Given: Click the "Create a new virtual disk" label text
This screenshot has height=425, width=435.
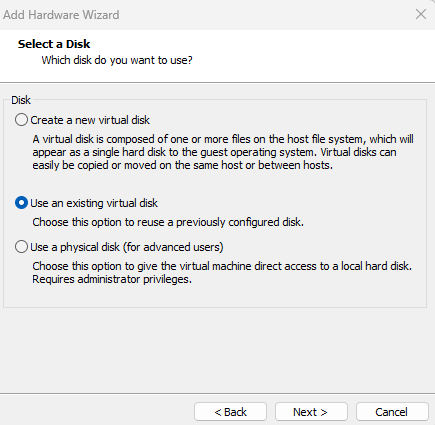Looking at the screenshot, I should tap(90, 120).
